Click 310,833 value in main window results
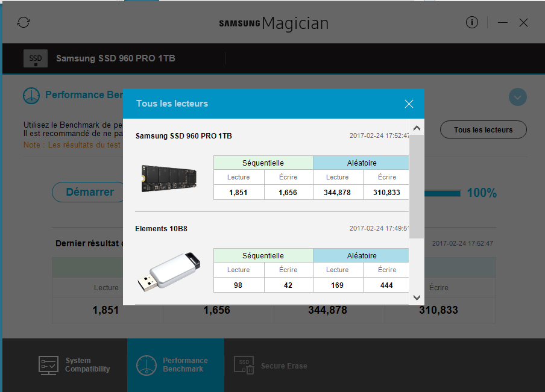Screen dimensions: 545x392 point(439,310)
